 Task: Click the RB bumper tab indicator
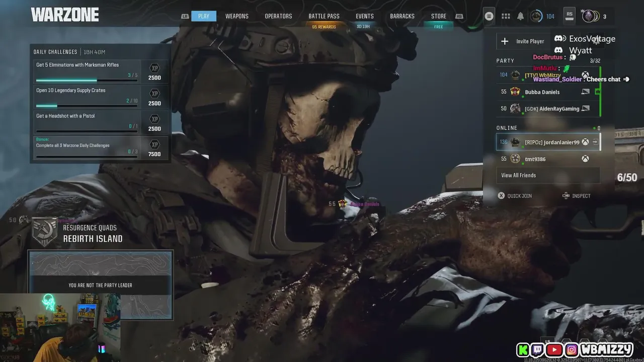click(x=459, y=16)
